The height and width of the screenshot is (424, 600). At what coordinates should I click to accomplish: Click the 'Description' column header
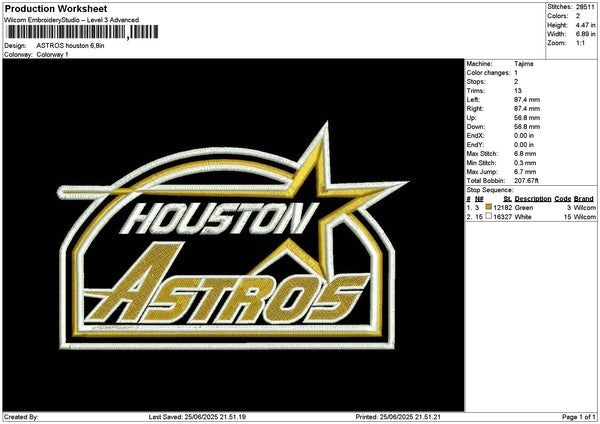coord(533,199)
